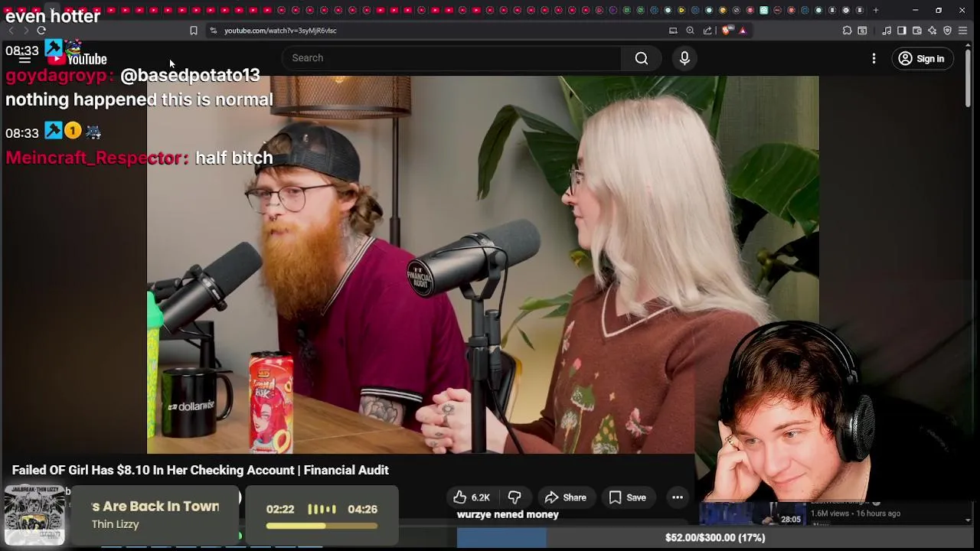Click the $52.00/$300.00 donation goal bar
This screenshot has width=980, height=551.
tap(715, 538)
